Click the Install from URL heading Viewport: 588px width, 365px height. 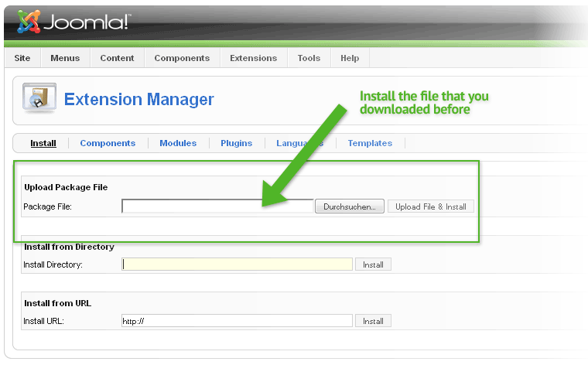[58, 303]
